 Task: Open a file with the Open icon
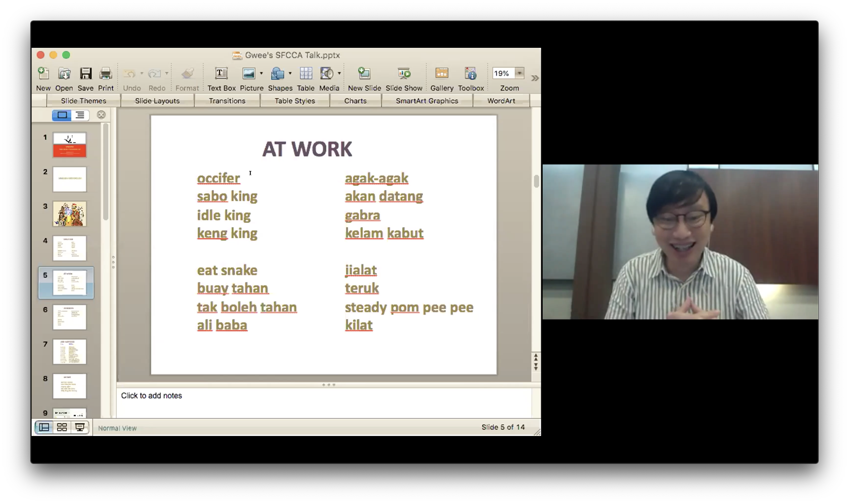coord(64,73)
